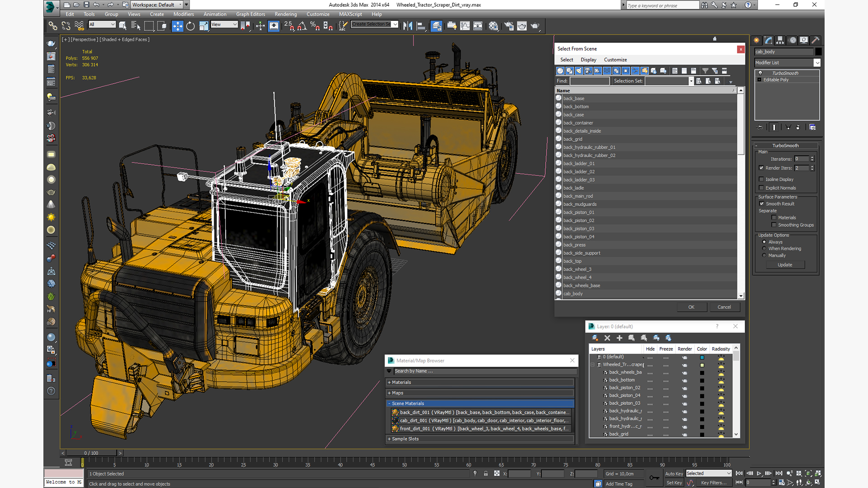Image resolution: width=868 pixels, height=488 pixels.
Task: Click Cancel in Select From Scene dialog
Action: [x=724, y=307]
